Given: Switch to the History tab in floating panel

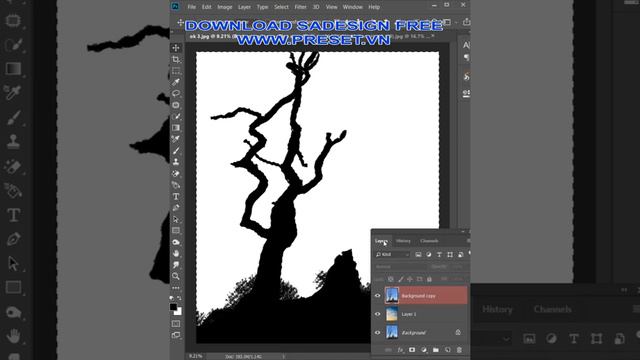Looking at the screenshot, I should (403, 241).
